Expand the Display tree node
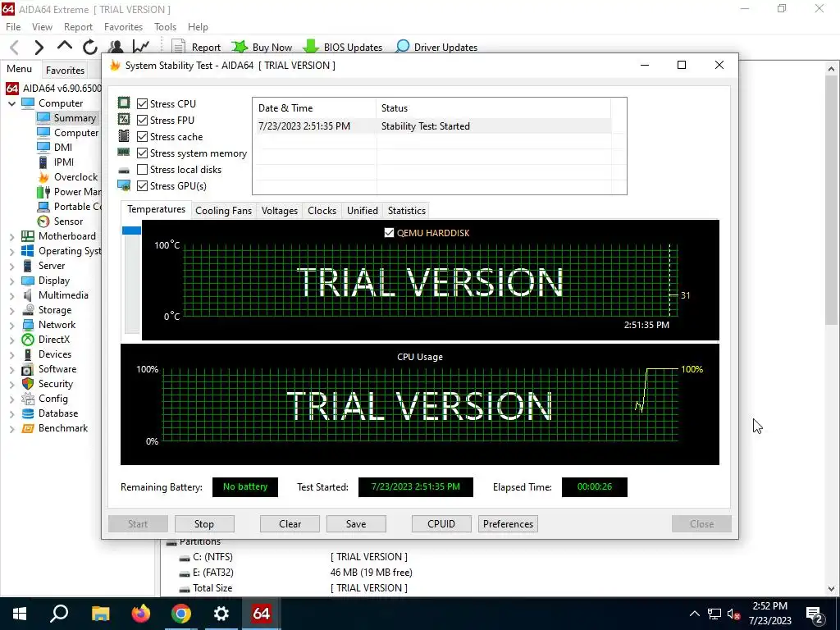This screenshot has width=840, height=630. tap(11, 281)
